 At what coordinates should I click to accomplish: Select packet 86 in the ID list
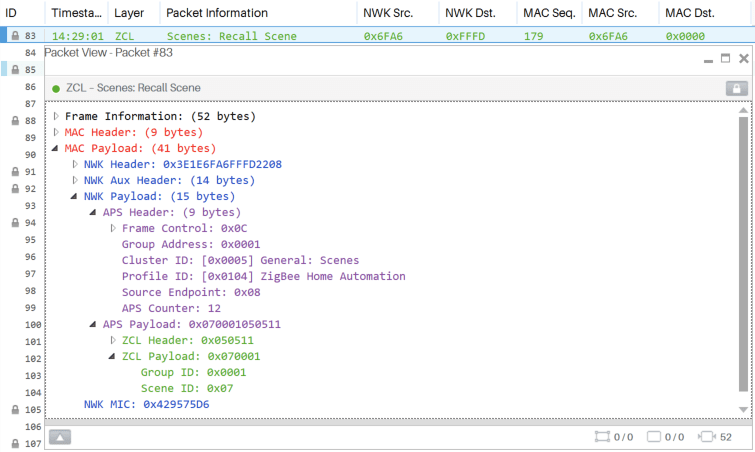point(30,87)
